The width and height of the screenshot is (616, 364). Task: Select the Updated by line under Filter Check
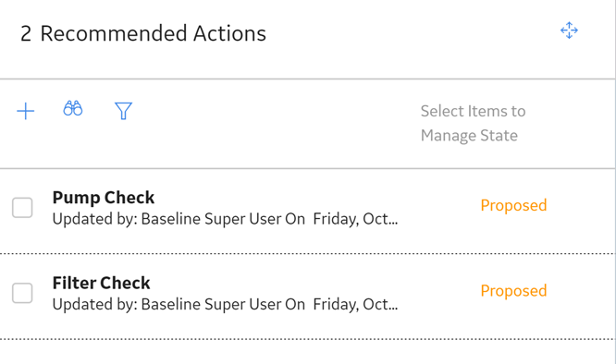click(225, 304)
